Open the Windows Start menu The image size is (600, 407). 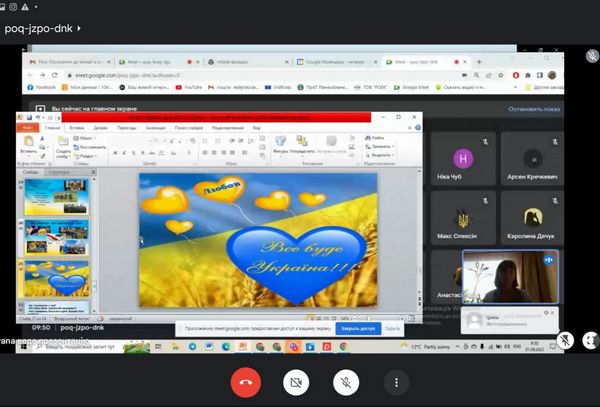tap(24, 347)
